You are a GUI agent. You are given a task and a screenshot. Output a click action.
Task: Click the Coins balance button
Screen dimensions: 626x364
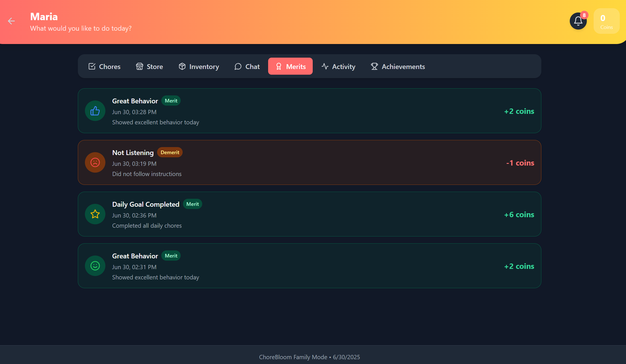pyautogui.click(x=606, y=22)
